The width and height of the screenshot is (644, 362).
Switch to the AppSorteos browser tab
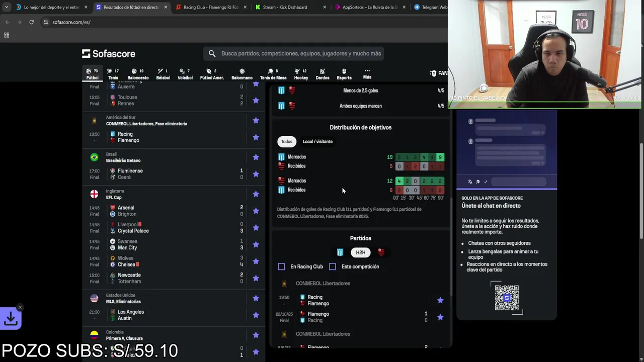(x=370, y=8)
